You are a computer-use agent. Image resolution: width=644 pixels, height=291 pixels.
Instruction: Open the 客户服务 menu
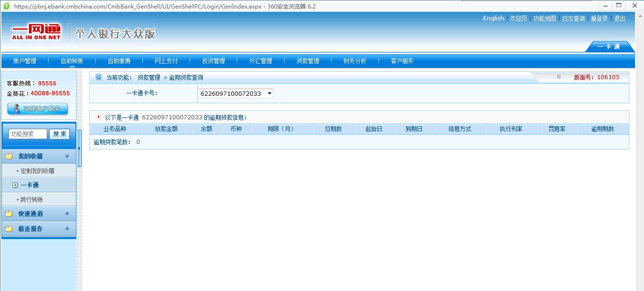402,61
